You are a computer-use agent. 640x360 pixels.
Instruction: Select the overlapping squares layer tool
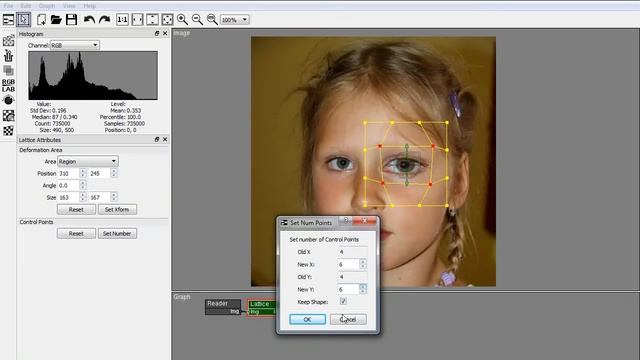click(x=8, y=71)
